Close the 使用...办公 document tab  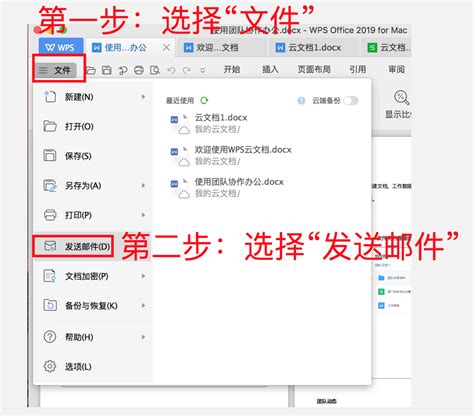point(166,48)
